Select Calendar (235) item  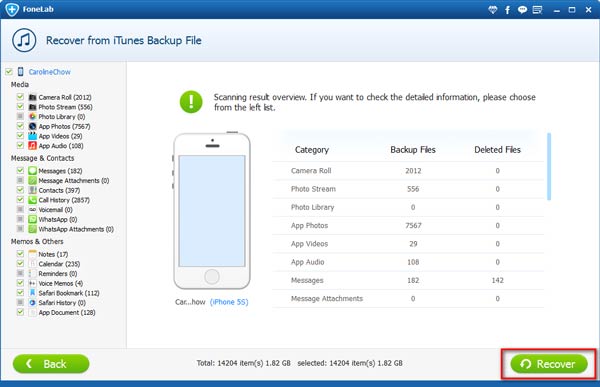pos(59,264)
